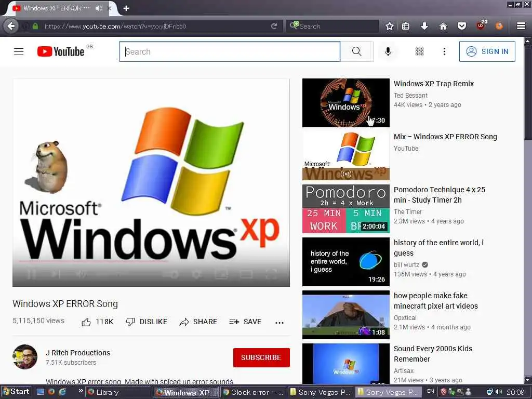Open the browser downloads arrow
Screen dimensions: 532x399
[x=424, y=26]
